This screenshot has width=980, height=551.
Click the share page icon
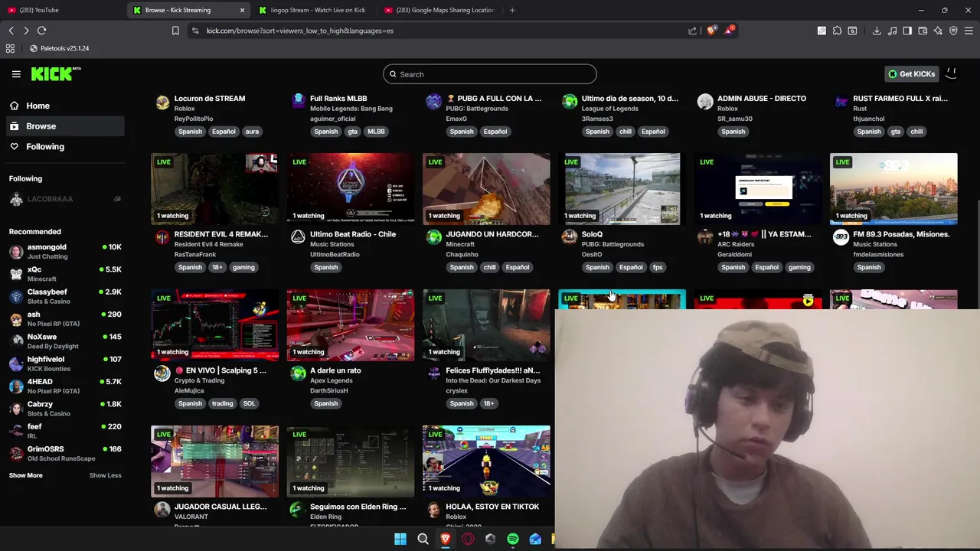(693, 31)
